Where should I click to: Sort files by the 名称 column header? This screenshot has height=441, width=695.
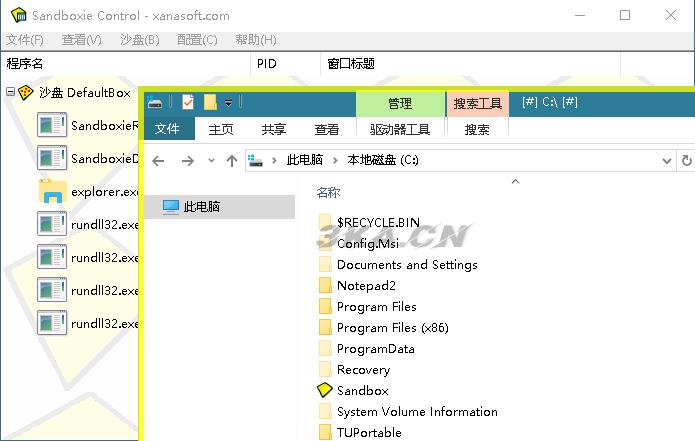tap(328, 193)
